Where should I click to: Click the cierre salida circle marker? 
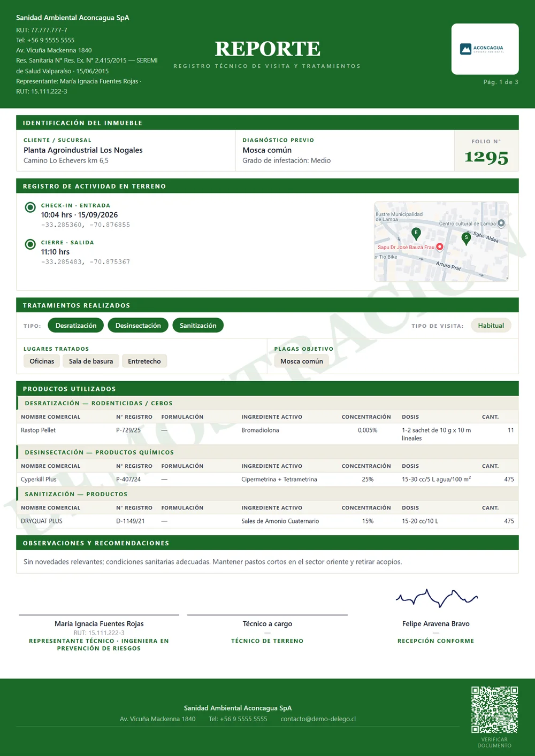pos(30,244)
